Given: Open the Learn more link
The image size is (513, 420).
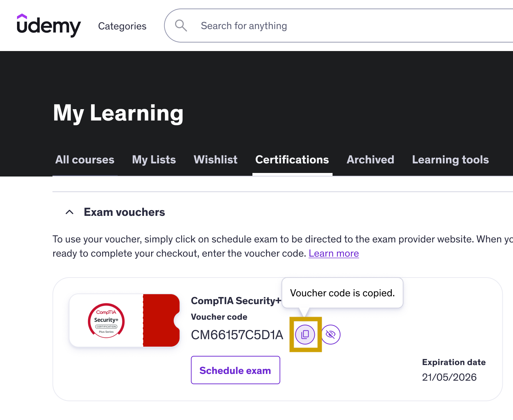Looking at the screenshot, I should tap(334, 253).
